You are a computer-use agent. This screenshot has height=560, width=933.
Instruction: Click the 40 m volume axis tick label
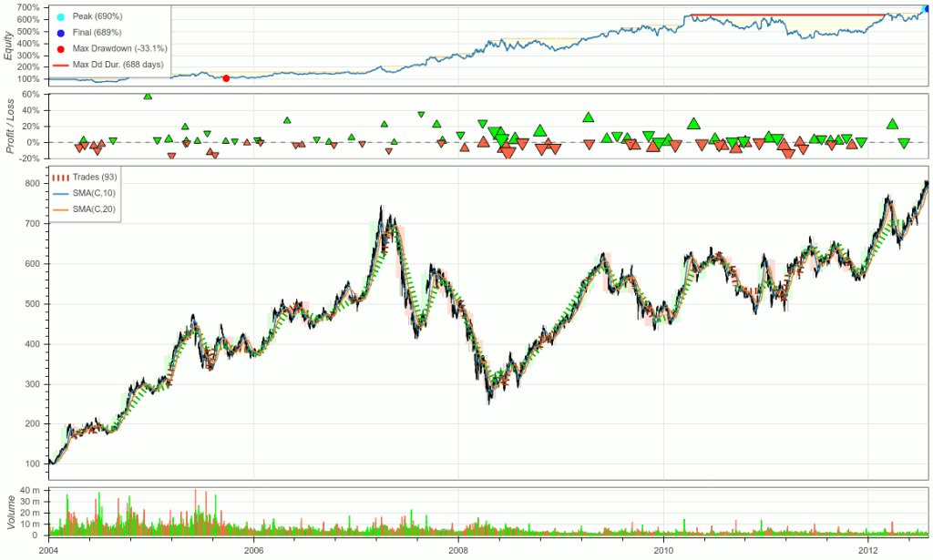(32, 491)
